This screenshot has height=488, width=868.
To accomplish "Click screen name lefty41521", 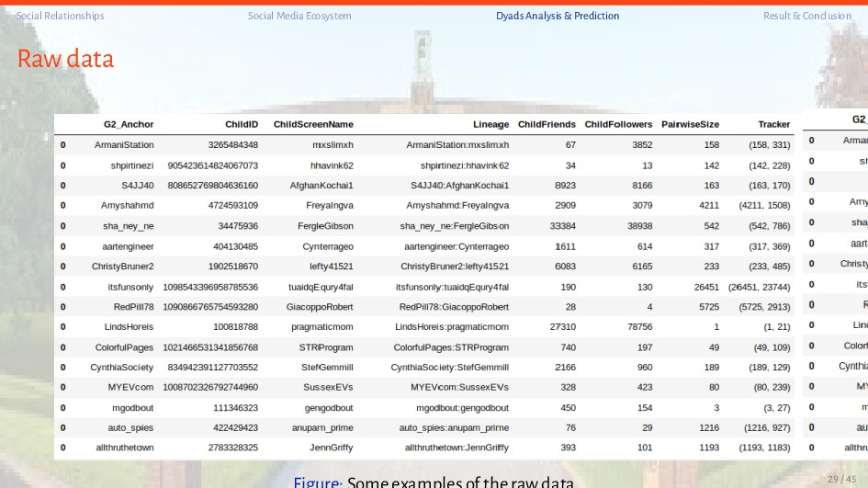I will click(x=331, y=266).
